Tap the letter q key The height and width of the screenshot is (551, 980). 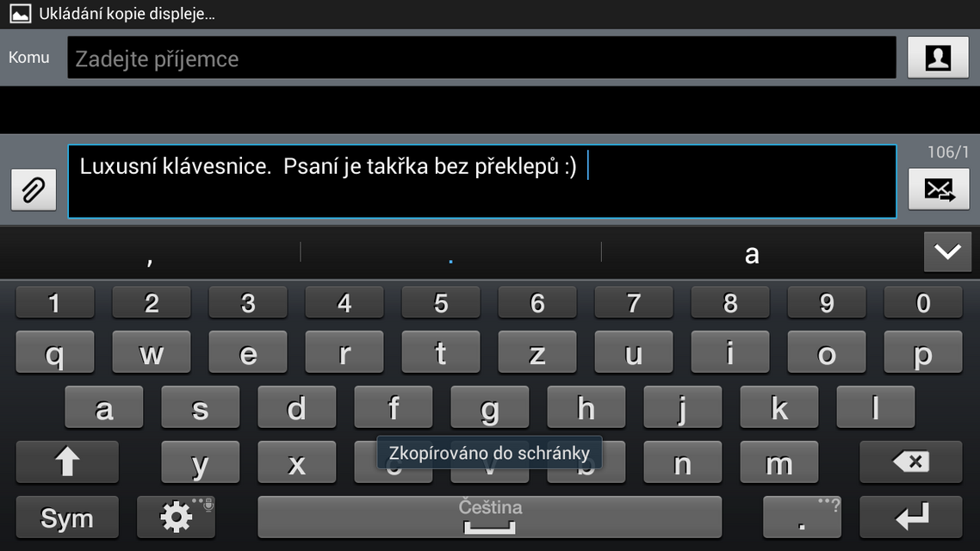[x=55, y=352]
